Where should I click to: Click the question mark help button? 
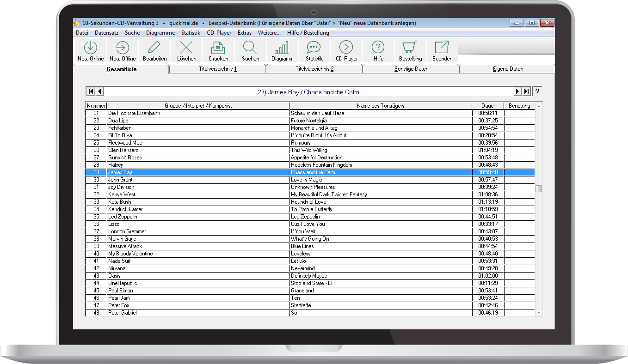click(x=537, y=91)
